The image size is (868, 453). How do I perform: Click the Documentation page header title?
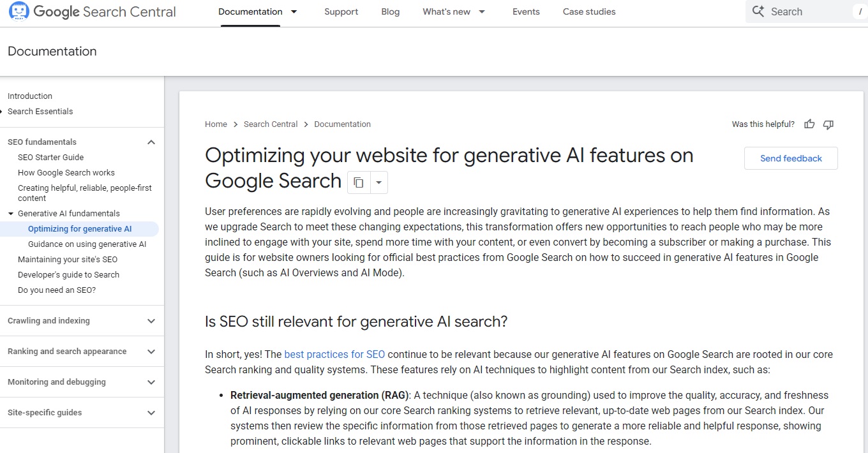click(x=52, y=51)
